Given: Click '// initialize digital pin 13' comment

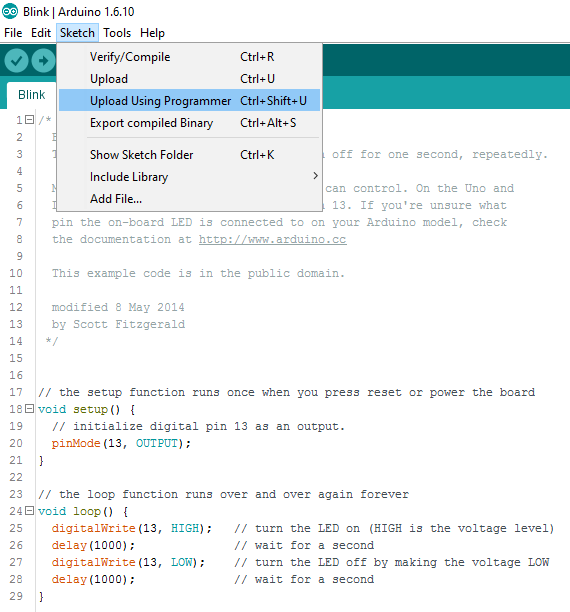Looking at the screenshot, I should 198,426.
